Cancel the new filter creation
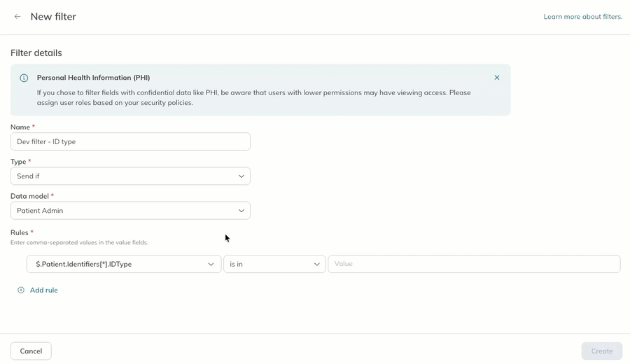This screenshot has height=364, width=630. 31,351
